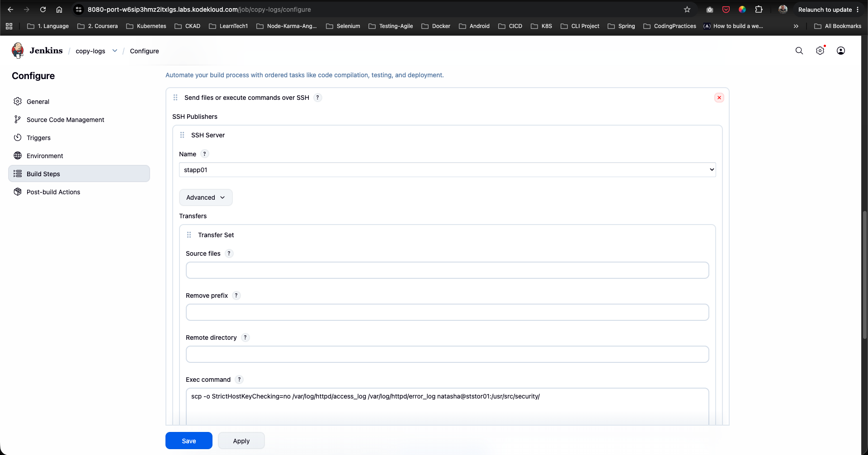Open Selenium bookmark folder

click(x=343, y=26)
